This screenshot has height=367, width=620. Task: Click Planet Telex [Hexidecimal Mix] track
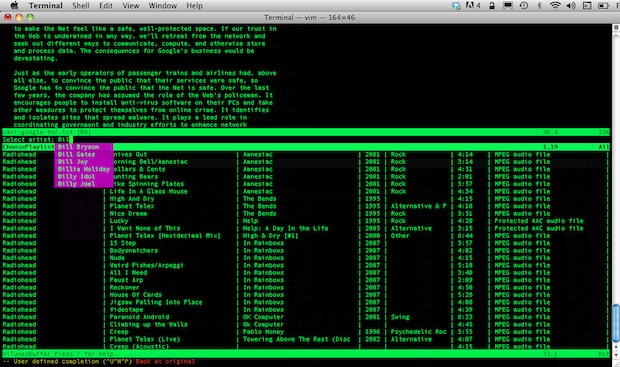pyautogui.click(x=165, y=236)
